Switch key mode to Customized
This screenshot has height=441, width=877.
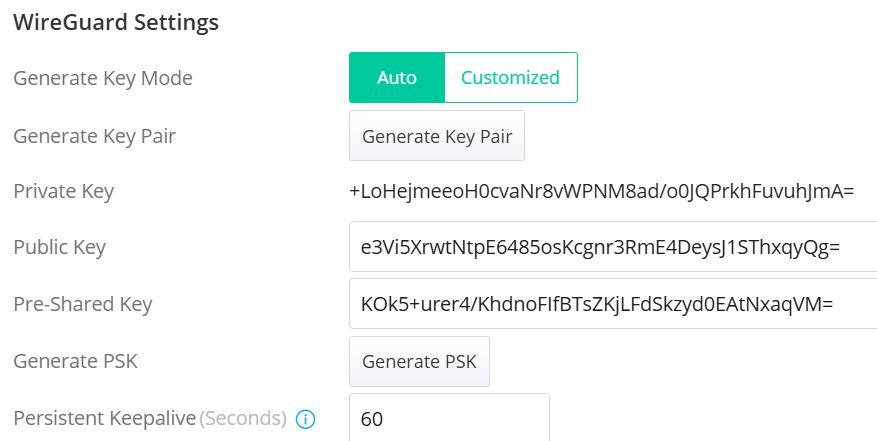coord(510,78)
